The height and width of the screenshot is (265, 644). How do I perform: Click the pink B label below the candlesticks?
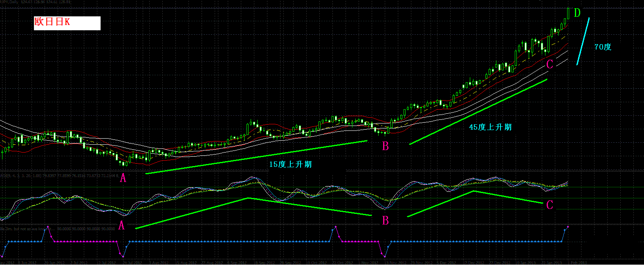pyautogui.click(x=385, y=146)
